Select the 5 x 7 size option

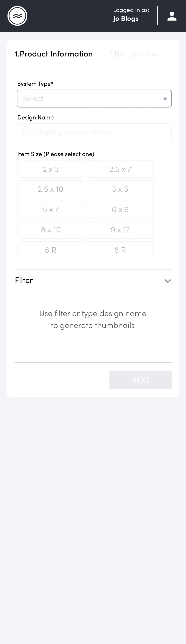coord(51,209)
